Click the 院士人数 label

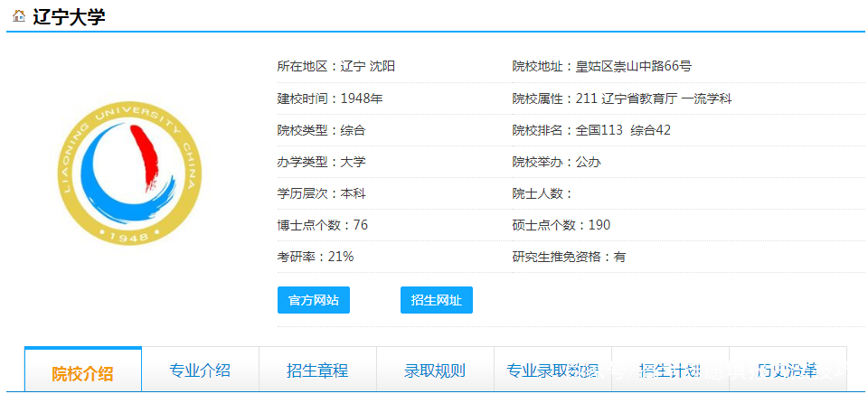pyautogui.click(x=542, y=193)
